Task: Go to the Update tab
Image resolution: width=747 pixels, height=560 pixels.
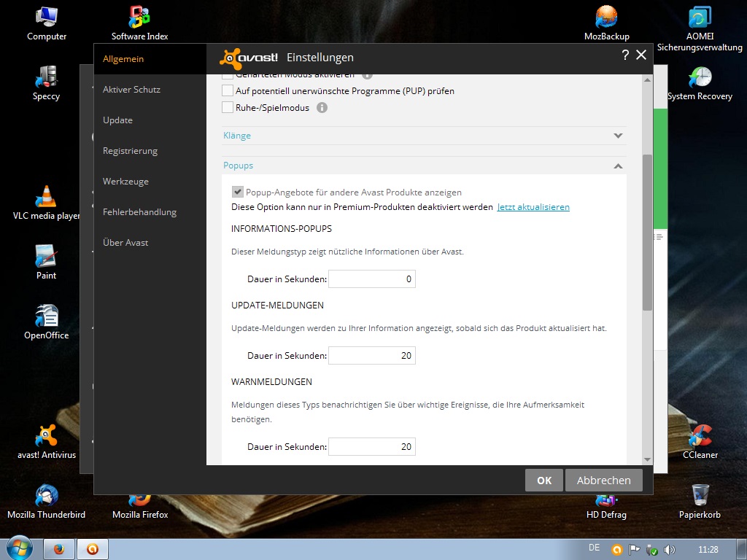Action: (117, 120)
